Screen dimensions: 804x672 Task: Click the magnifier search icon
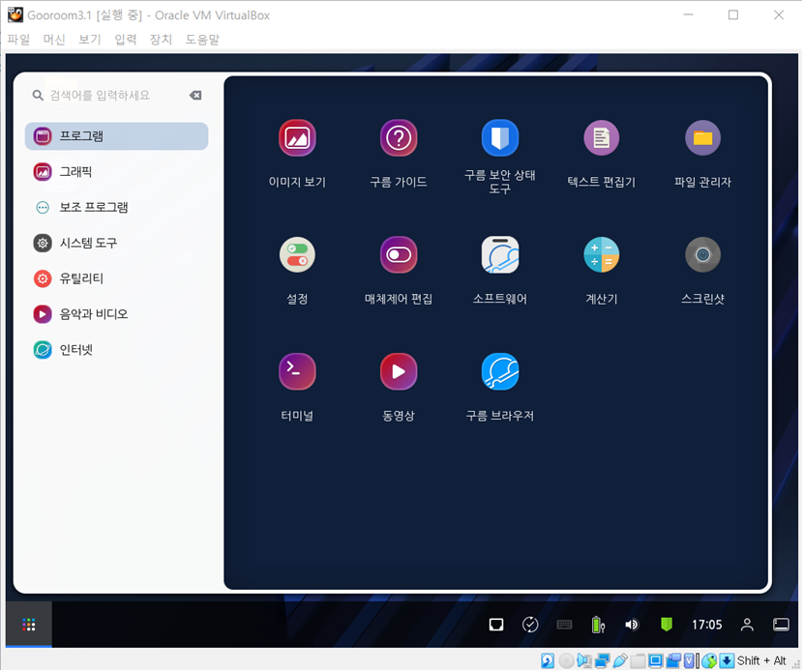38,96
